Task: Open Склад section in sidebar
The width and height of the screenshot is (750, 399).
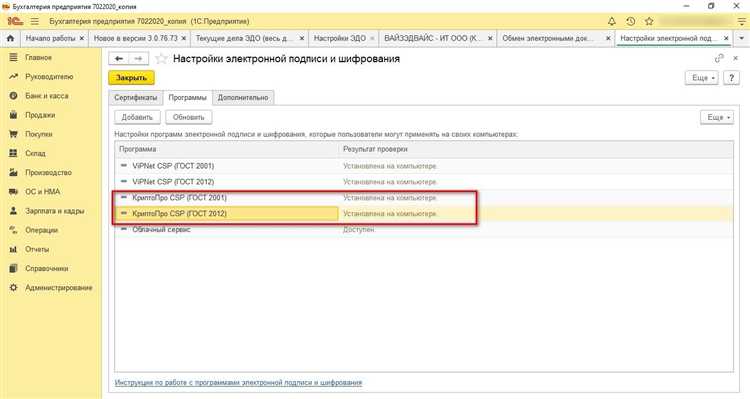Action: click(x=35, y=153)
